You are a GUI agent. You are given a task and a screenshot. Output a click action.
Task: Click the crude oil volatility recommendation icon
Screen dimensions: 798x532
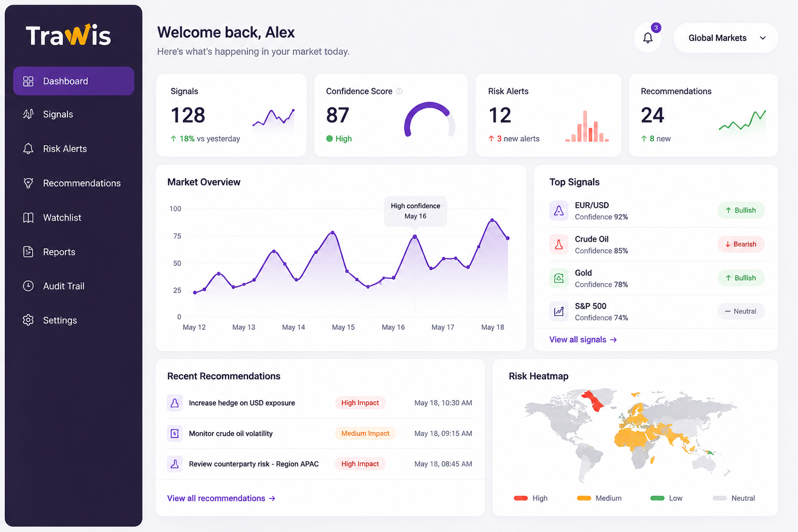[x=175, y=433]
